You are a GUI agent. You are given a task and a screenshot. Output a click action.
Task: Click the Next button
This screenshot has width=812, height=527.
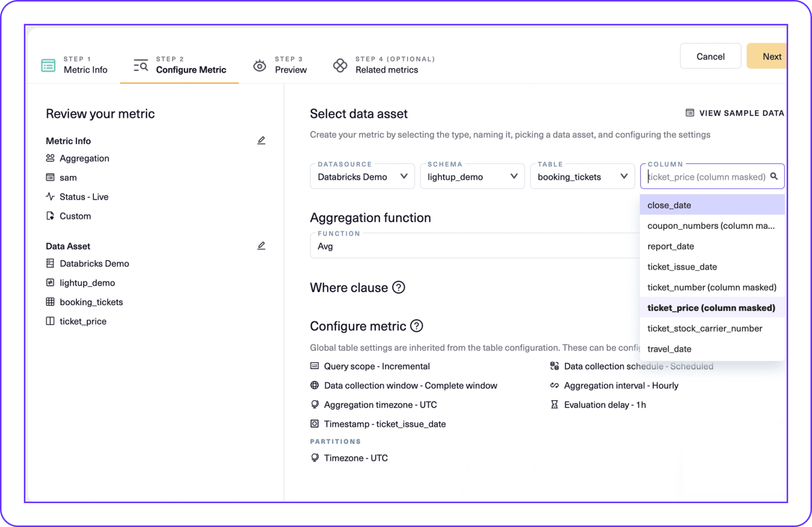click(772, 56)
